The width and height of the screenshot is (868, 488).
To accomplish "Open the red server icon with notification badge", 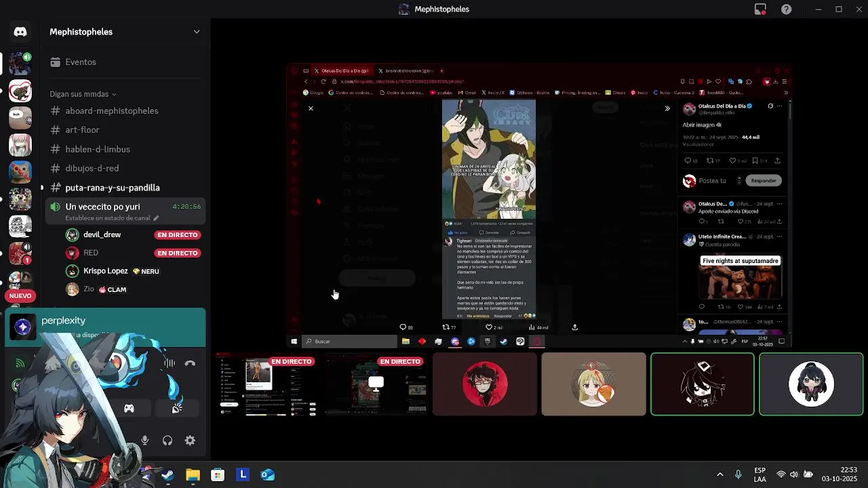I will tap(20, 253).
